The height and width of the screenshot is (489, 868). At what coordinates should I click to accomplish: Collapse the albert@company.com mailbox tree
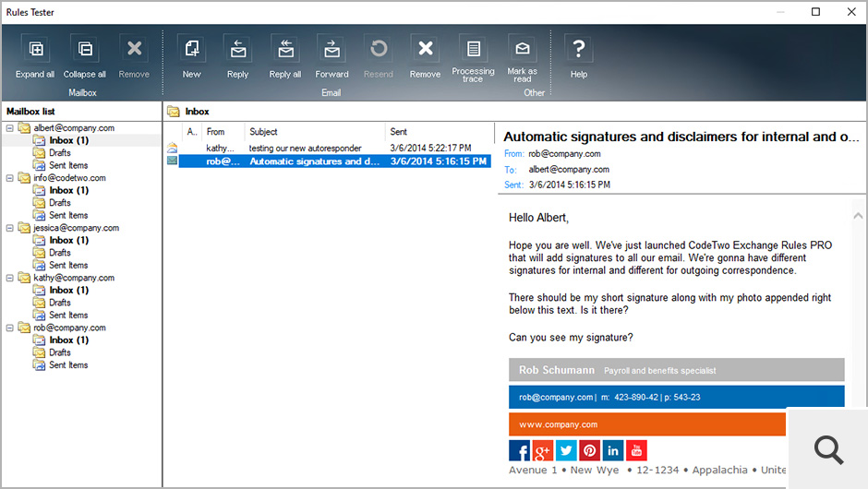click(10, 128)
